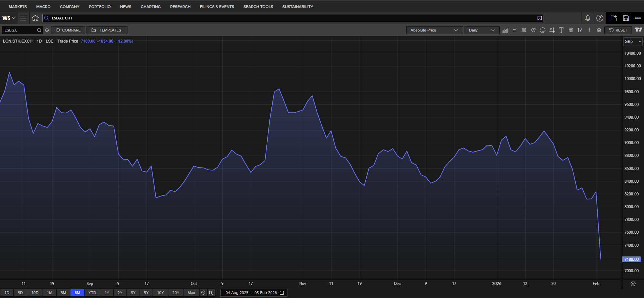Open the SUSTAINABILITY menu

[x=298, y=7]
